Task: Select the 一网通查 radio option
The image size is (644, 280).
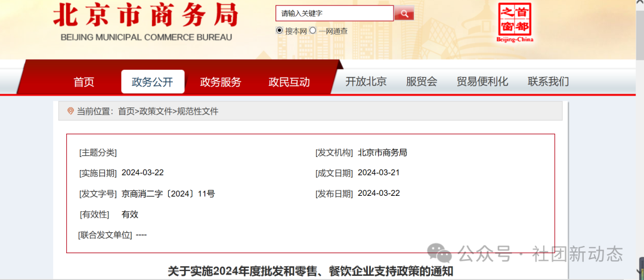Action: coord(312,30)
